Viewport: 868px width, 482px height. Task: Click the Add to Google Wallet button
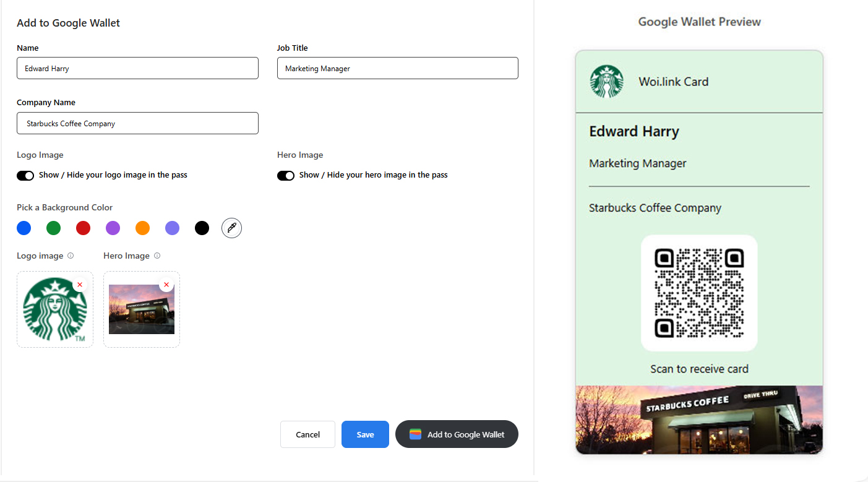(x=457, y=434)
